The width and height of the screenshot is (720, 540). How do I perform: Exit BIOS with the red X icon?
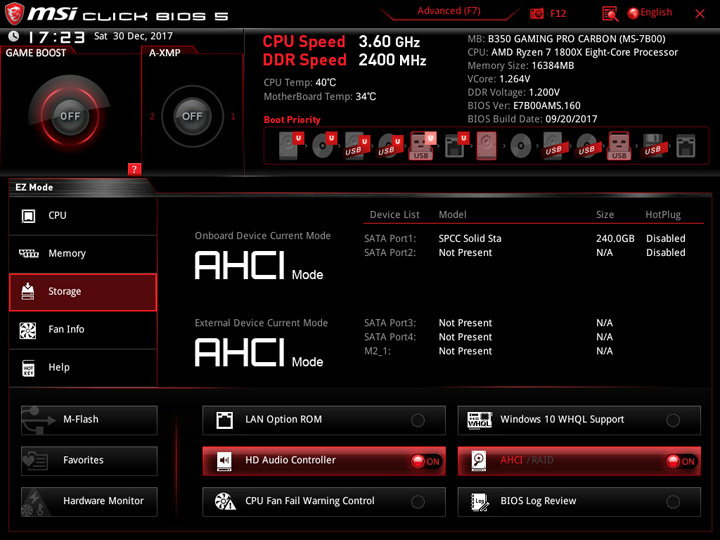coord(700,14)
